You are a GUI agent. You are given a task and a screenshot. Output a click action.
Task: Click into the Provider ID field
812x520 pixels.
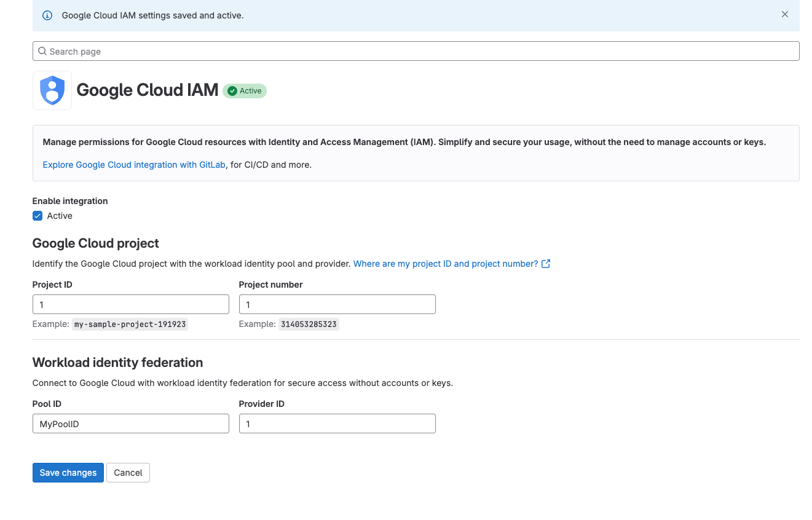click(x=337, y=424)
